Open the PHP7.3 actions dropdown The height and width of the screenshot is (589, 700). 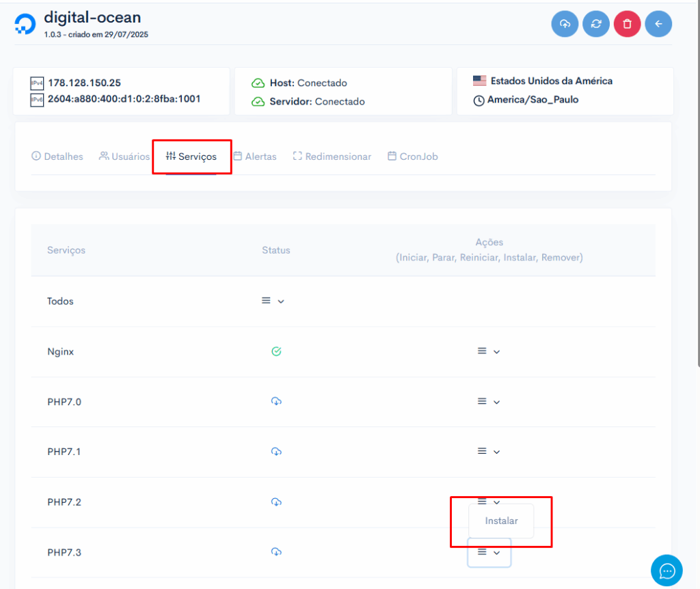coord(489,552)
